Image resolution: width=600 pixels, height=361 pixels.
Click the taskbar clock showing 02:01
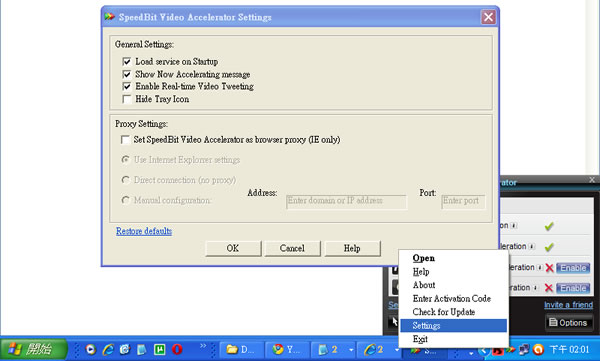pos(569,350)
